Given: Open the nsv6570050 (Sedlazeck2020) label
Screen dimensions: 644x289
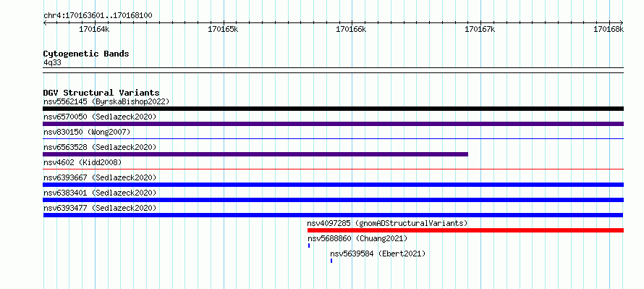Looking at the screenshot, I should [x=100, y=117].
